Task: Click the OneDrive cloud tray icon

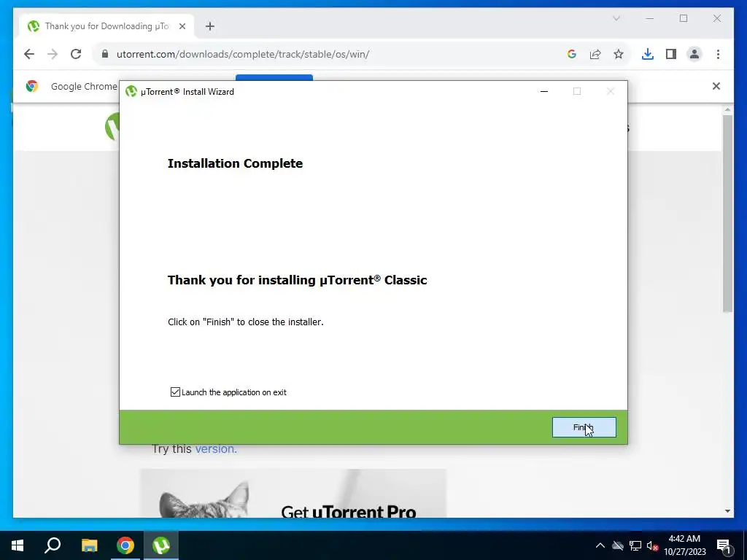Action: 618,545
